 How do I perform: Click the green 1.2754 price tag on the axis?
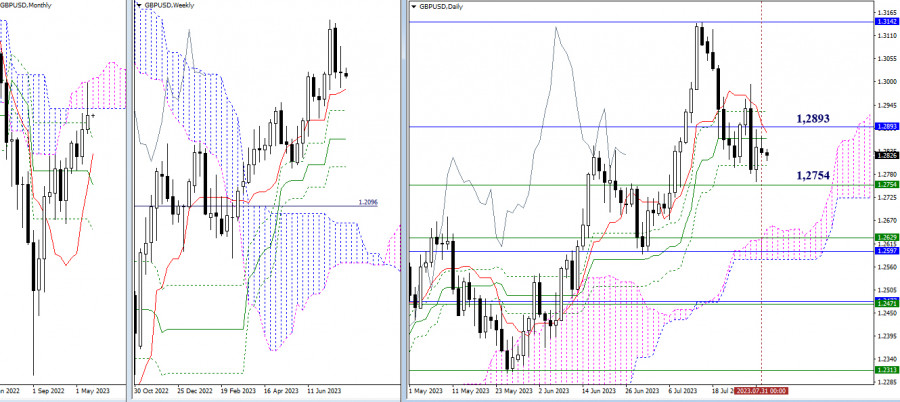pos(886,184)
